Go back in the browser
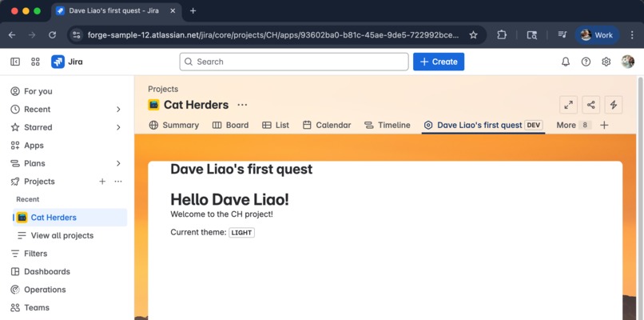 click(12, 35)
